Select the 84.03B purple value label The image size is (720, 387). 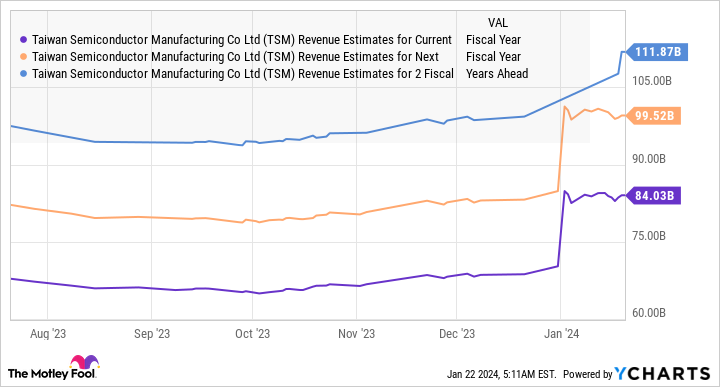[x=653, y=196]
